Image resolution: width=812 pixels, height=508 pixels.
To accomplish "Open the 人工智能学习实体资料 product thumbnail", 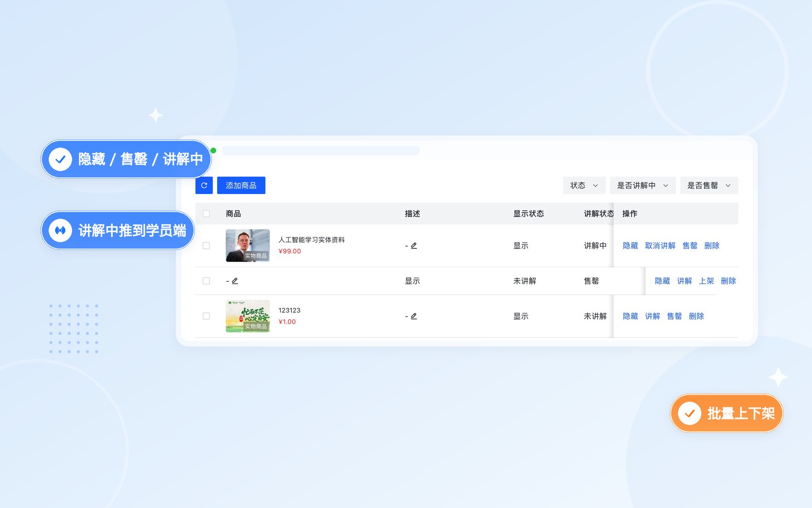I will coord(248,245).
